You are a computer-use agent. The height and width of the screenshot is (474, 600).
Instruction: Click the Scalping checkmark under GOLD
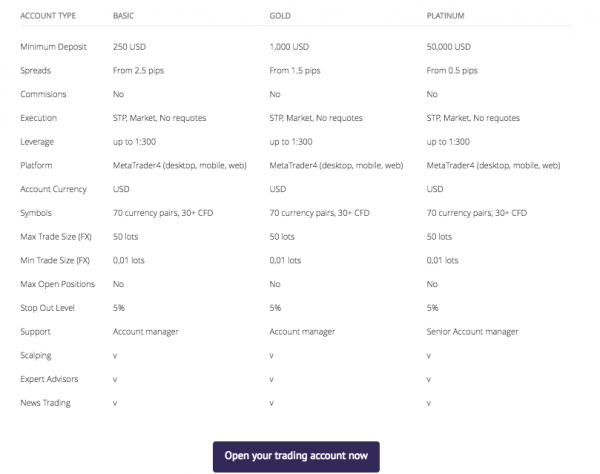(x=272, y=356)
